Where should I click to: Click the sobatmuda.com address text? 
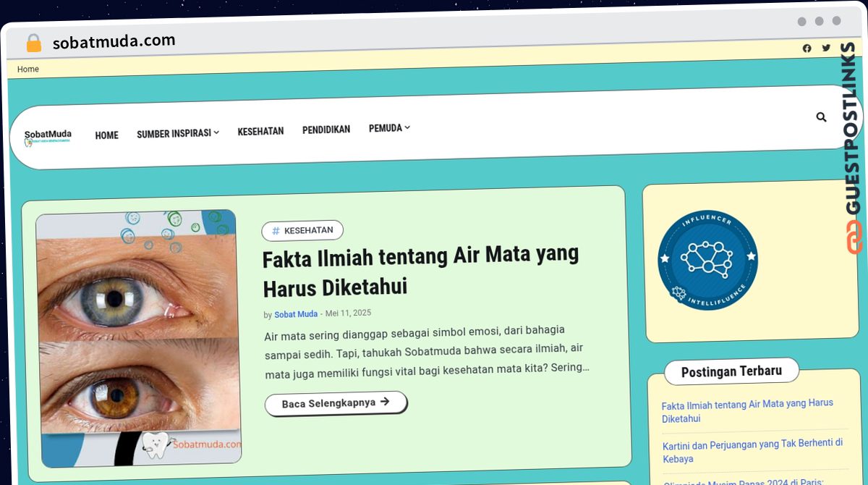point(114,41)
